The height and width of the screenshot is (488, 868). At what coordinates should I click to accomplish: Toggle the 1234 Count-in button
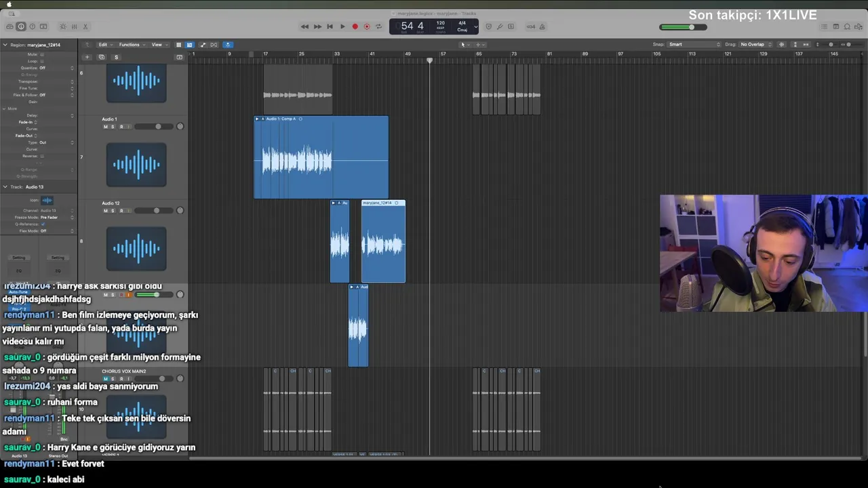[531, 26]
